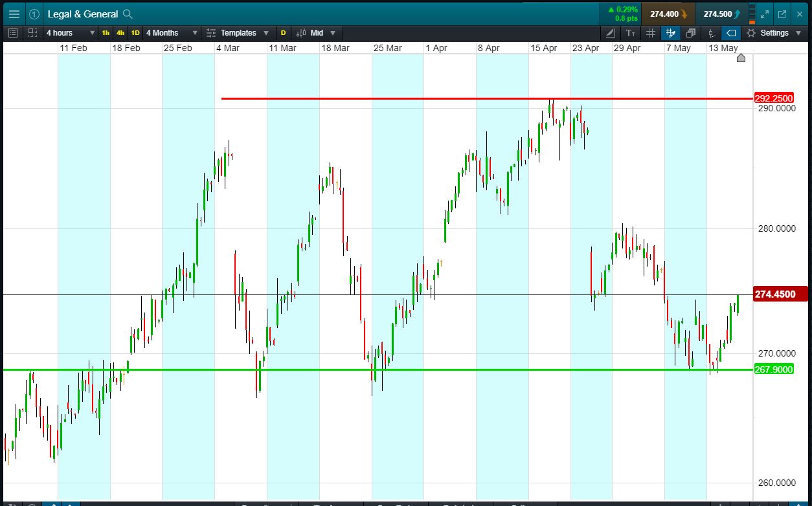
Task: Click the current price label 274.4500
Action: pyautogui.click(x=780, y=294)
